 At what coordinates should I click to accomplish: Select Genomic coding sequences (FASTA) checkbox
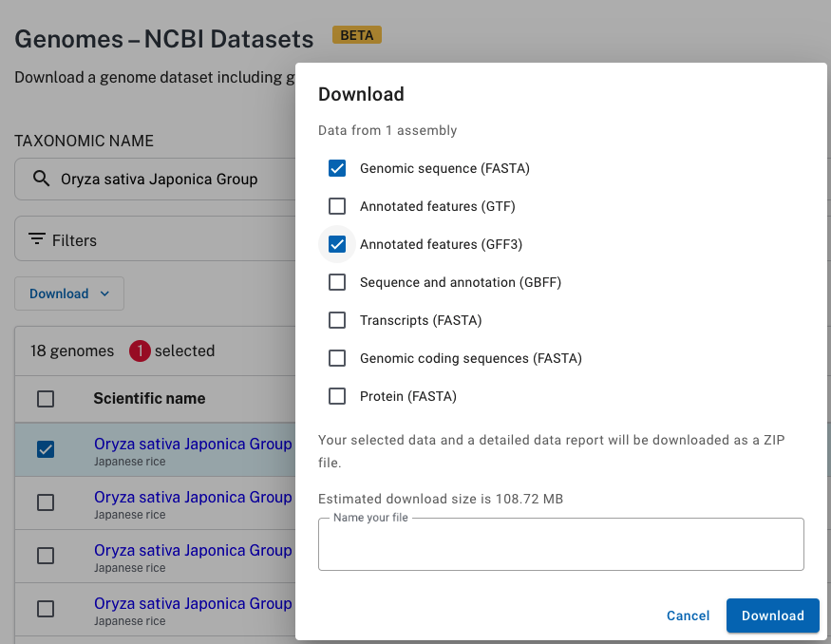337,358
